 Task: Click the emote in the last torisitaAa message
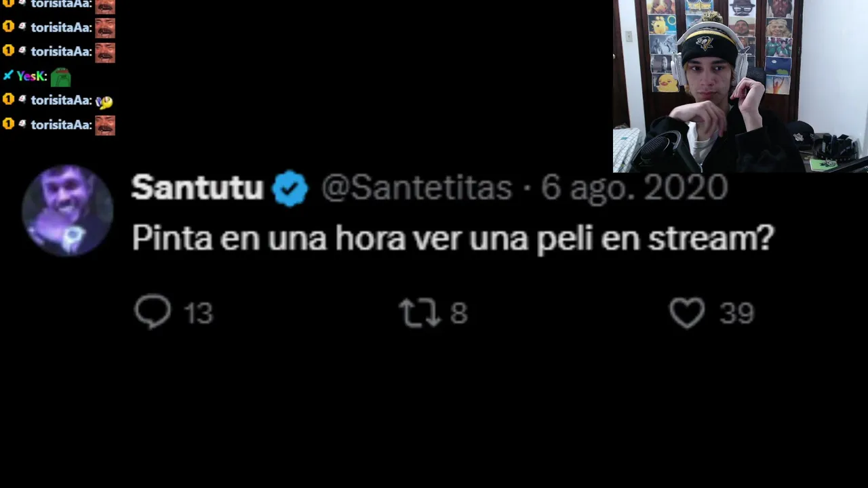pos(105,125)
